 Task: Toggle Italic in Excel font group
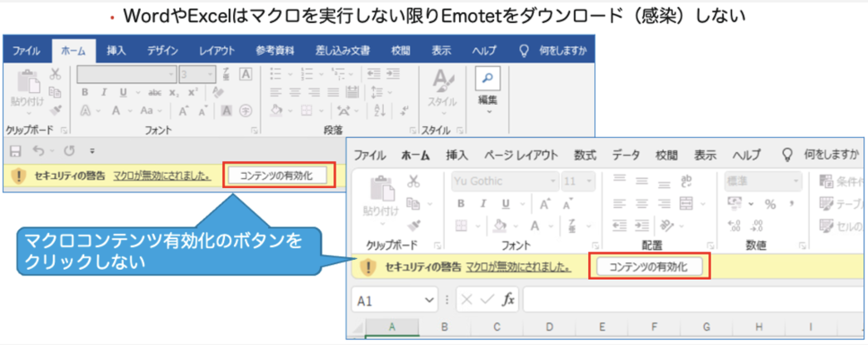pos(483,203)
